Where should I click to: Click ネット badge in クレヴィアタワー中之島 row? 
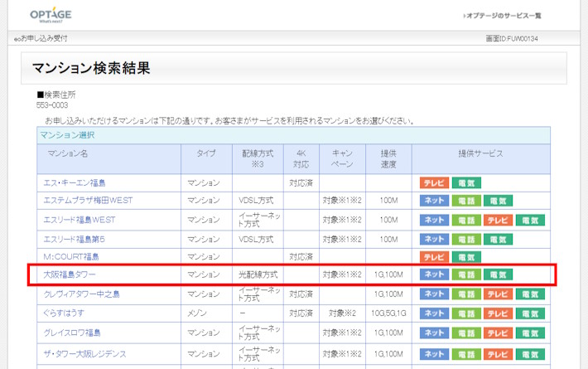[x=434, y=294]
